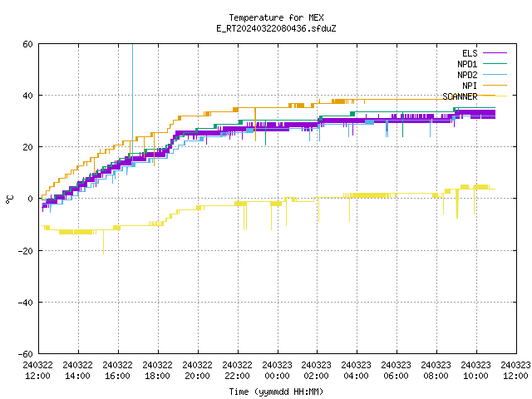
Task: Click the 240323 10:00 x-axis tick label
Action: click(x=475, y=371)
